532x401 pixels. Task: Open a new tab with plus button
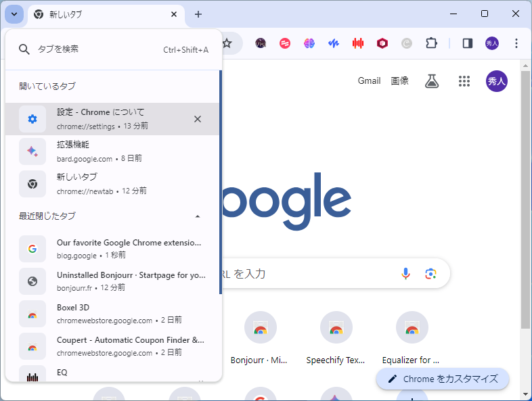[198, 14]
